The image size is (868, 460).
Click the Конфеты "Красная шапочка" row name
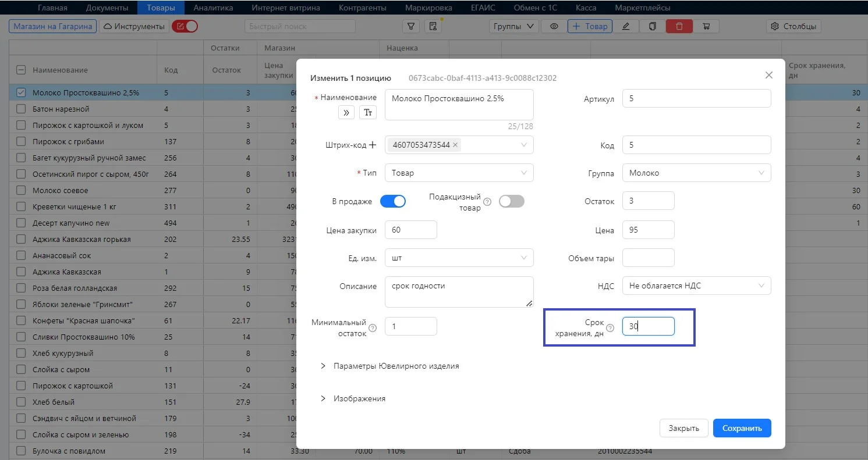84,320
